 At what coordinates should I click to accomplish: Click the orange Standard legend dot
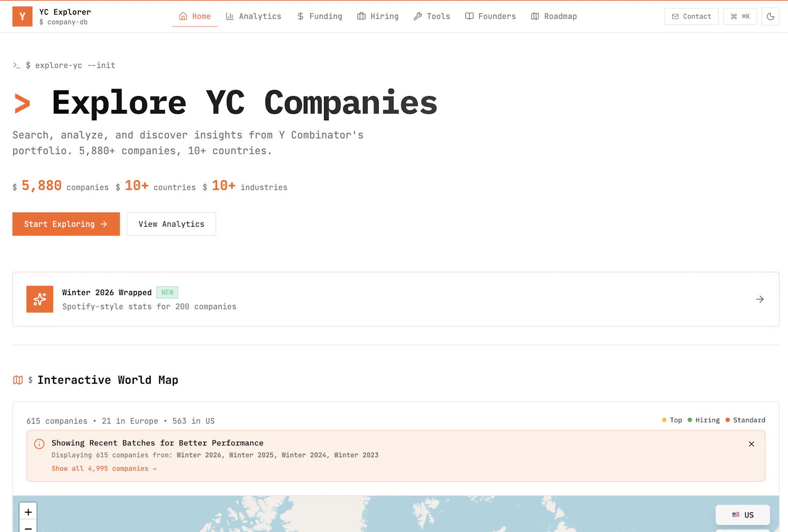727,420
